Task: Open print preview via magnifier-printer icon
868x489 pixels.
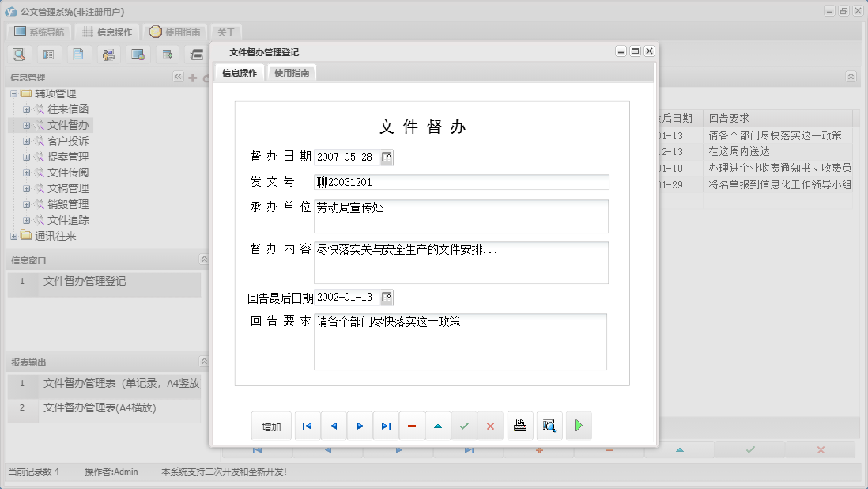Action: pos(549,426)
